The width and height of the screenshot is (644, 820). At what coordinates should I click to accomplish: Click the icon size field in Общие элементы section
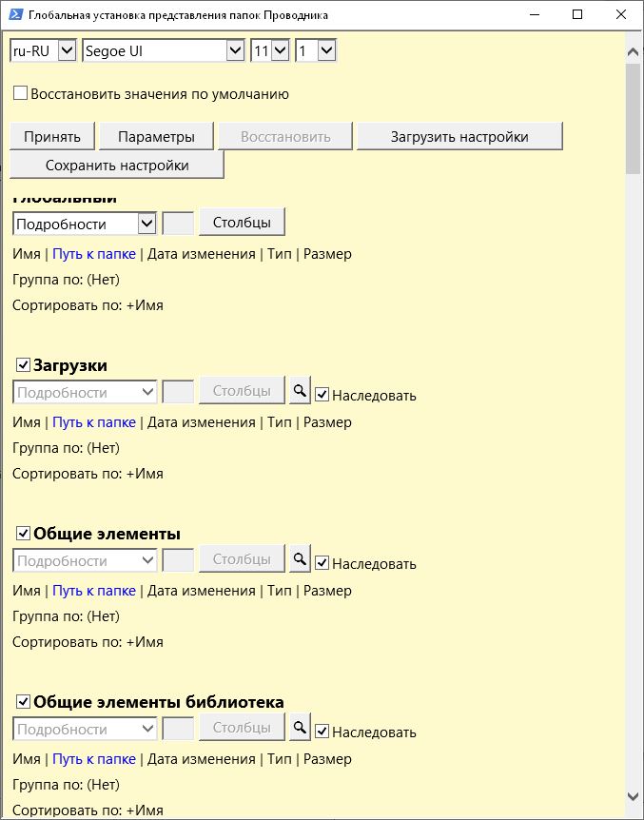point(179,560)
